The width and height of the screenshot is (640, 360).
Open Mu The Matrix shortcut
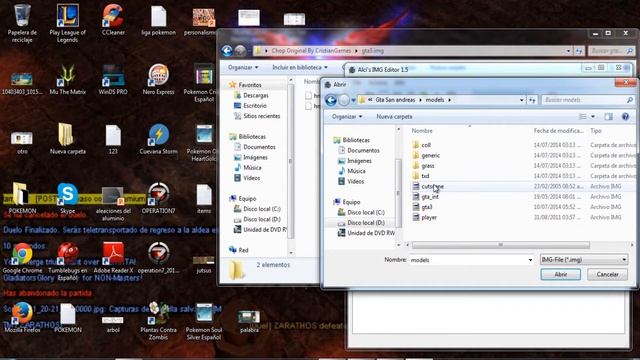tap(67, 80)
